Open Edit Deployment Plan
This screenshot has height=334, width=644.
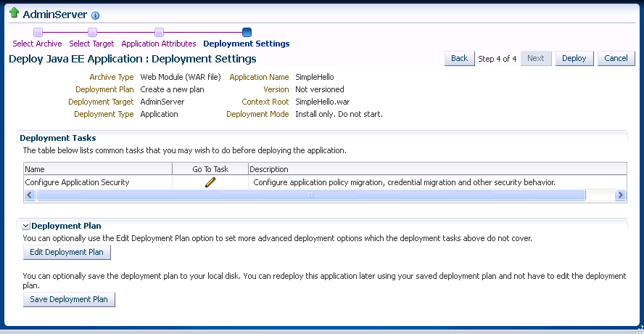[x=67, y=252]
